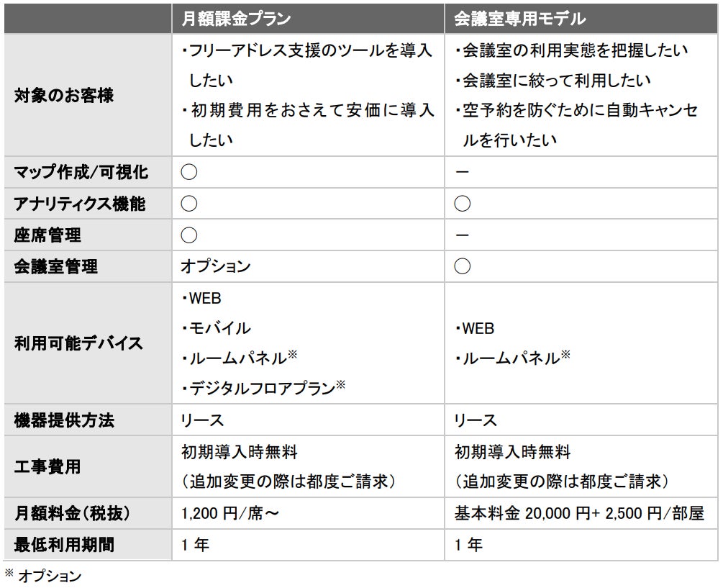723x588 pixels.
Task: Click the 対象のお客様 row label
Action: click(x=64, y=95)
